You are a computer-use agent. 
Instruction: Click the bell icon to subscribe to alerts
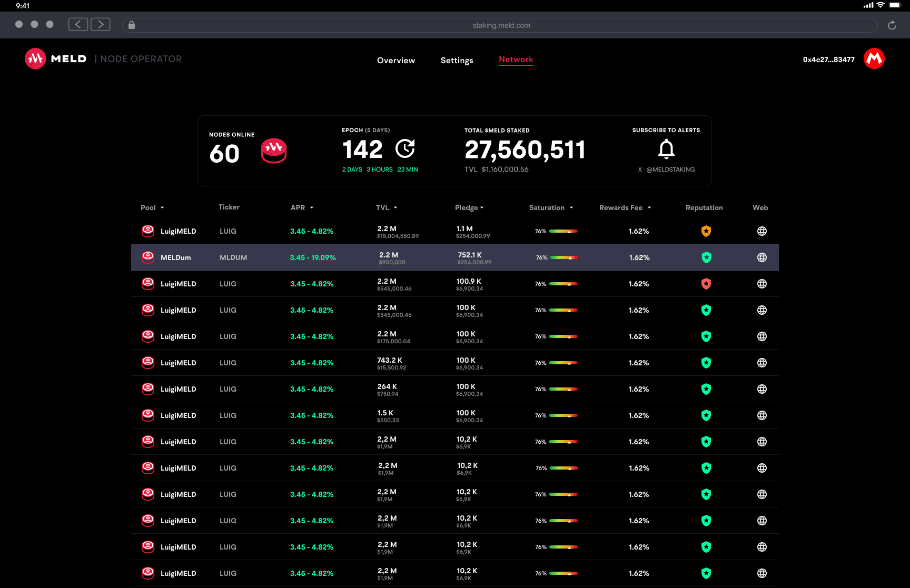tap(666, 150)
